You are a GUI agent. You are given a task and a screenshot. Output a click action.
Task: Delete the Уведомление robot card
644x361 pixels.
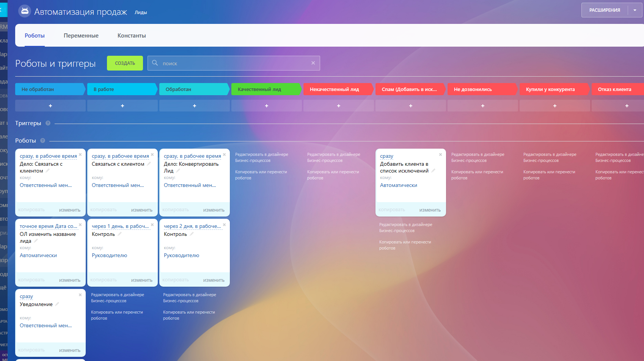80,295
